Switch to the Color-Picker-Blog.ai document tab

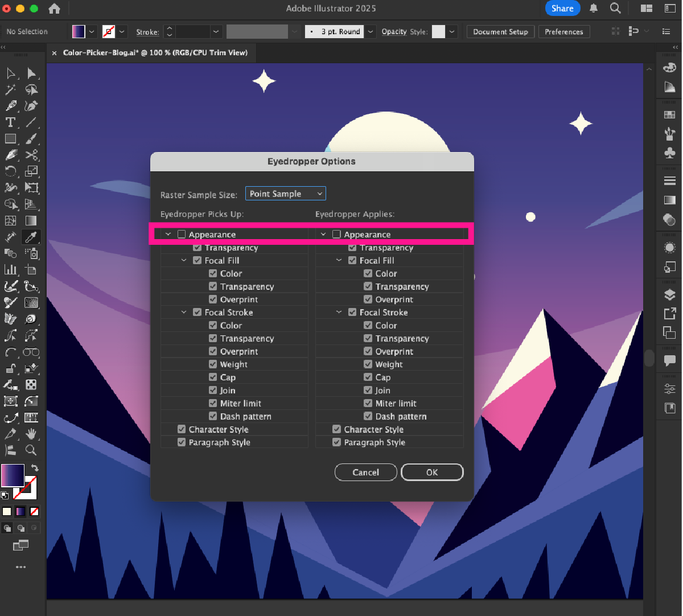click(x=155, y=52)
